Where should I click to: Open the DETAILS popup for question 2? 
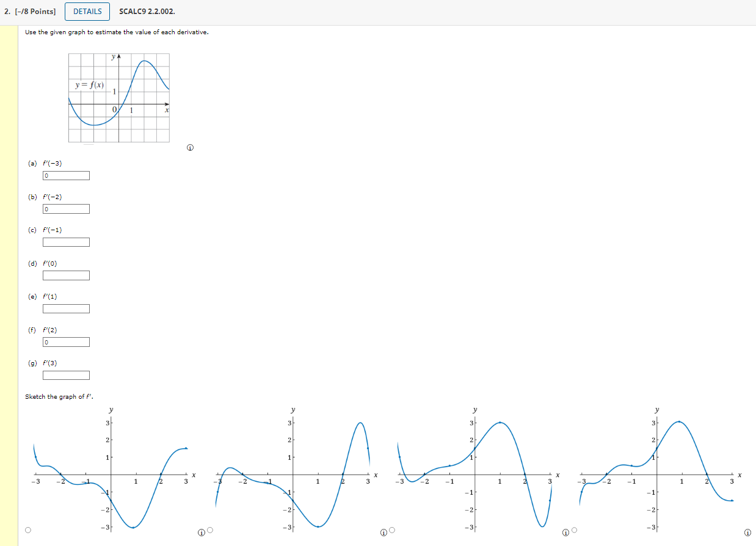[87, 11]
